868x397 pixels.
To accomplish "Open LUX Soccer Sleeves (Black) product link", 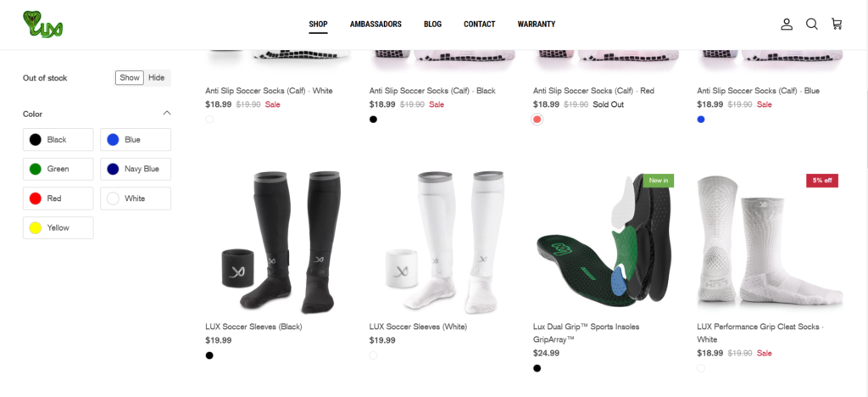I will tap(253, 327).
